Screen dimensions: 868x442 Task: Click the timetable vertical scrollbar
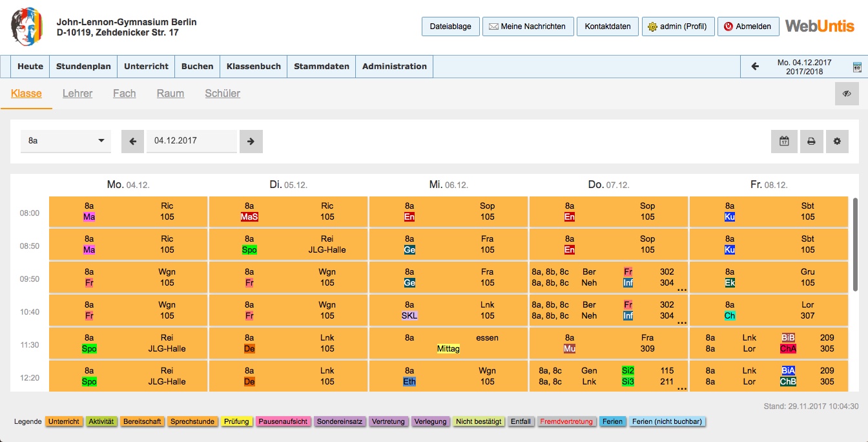(x=856, y=246)
